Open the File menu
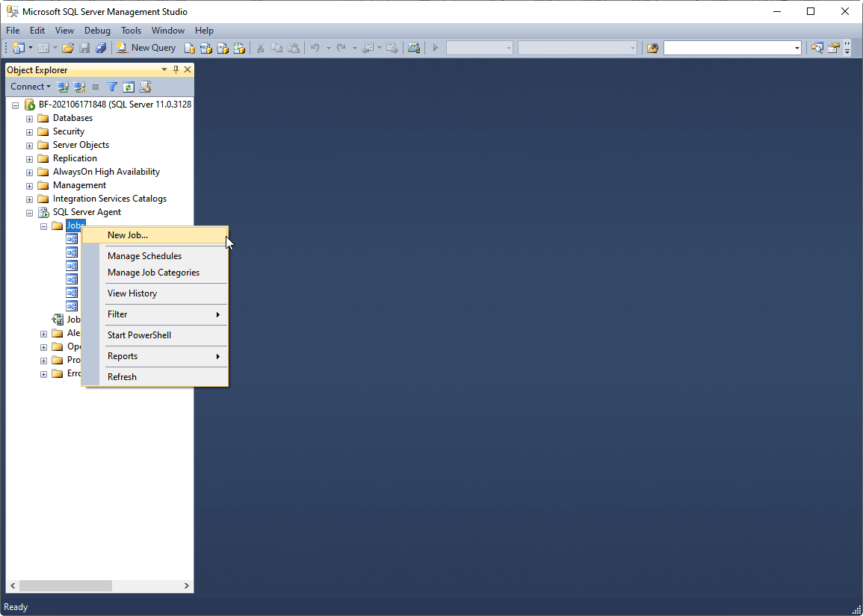 (13, 31)
